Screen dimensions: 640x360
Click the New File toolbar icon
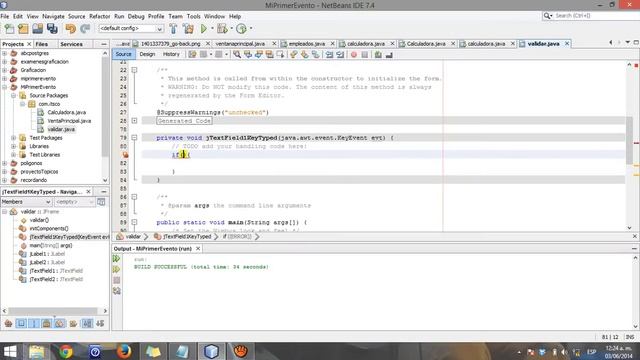point(9,29)
